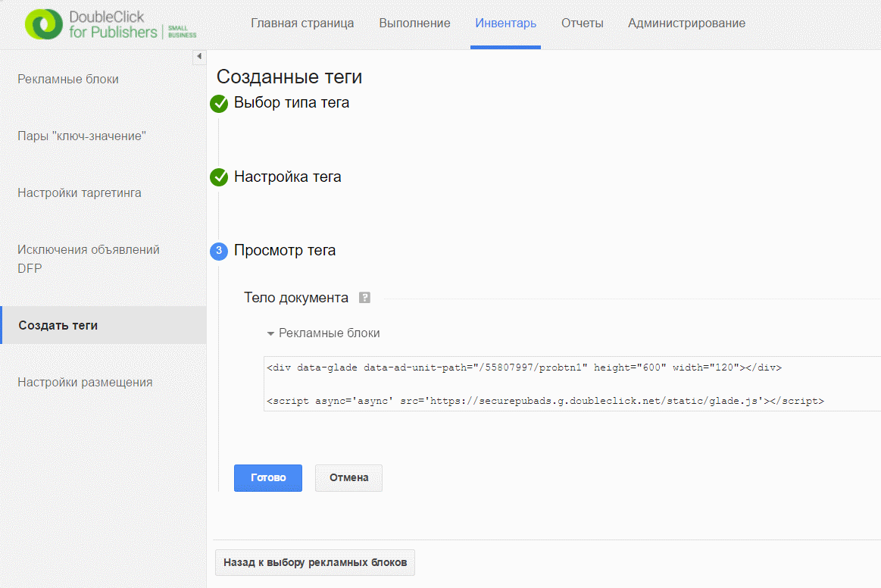The height and width of the screenshot is (588, 881).
Task: Click the DoubleClick for Publishers logo
Action: point(111,24)
